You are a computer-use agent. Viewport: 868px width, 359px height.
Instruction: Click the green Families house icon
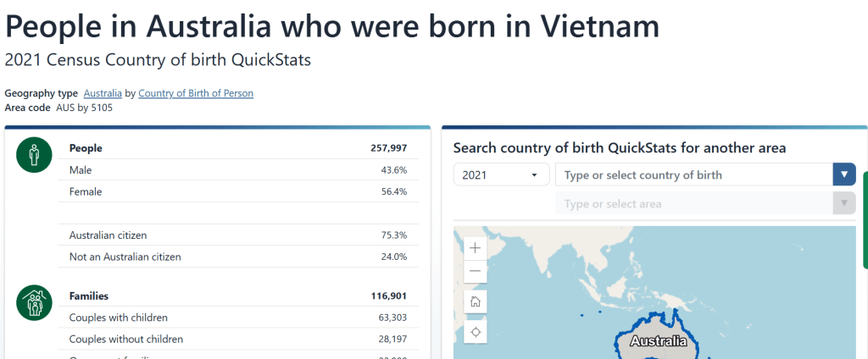coord(34,302)
